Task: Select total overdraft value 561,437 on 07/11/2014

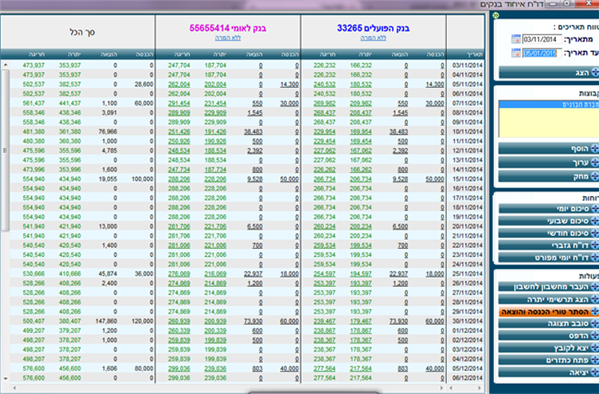Action: [x=34, y=103]
